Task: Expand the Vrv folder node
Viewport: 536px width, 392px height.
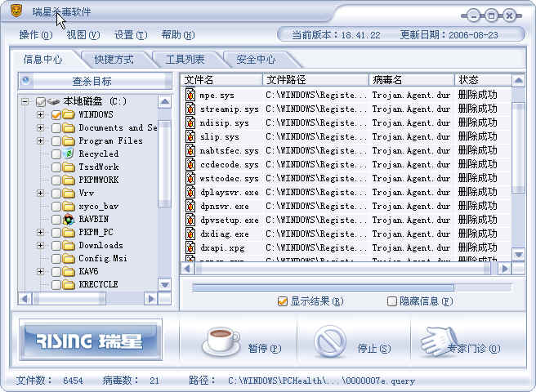Action: (x=40, y=193)
